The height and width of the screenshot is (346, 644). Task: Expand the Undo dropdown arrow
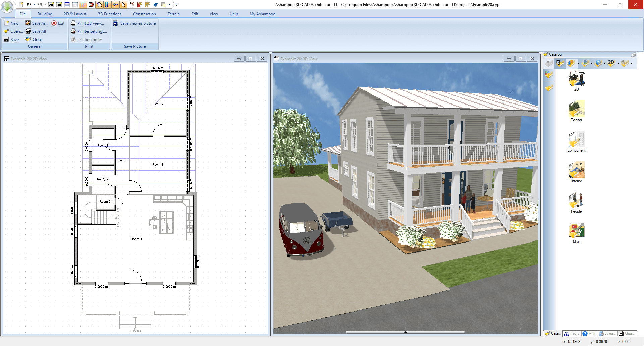(x=34, y=5)
